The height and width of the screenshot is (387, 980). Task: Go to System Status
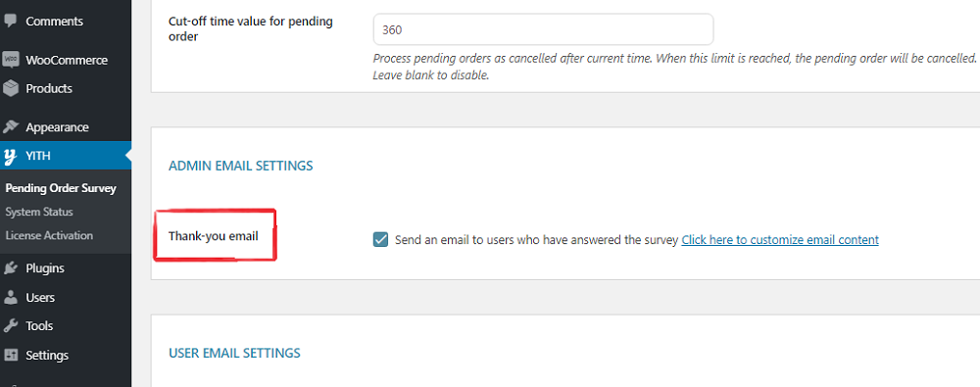point(39,212)
